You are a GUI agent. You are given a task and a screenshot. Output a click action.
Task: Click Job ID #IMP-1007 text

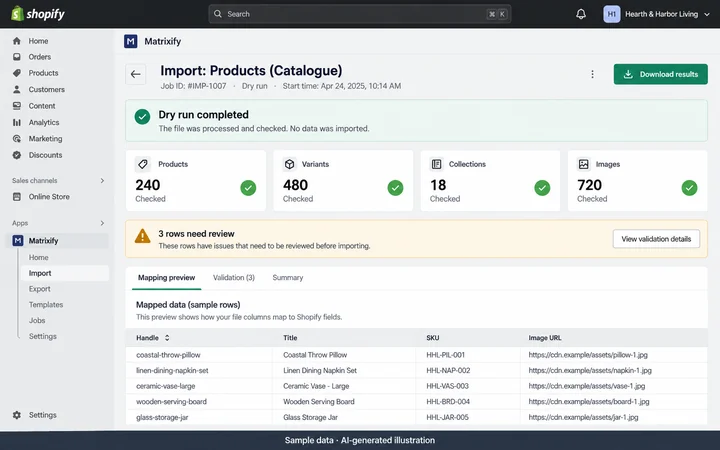pos(193,86)
